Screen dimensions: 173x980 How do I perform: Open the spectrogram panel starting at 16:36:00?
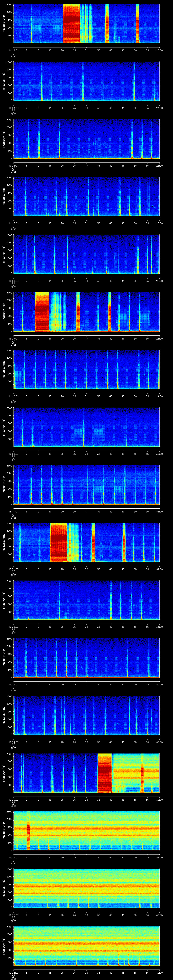[86, 831]
